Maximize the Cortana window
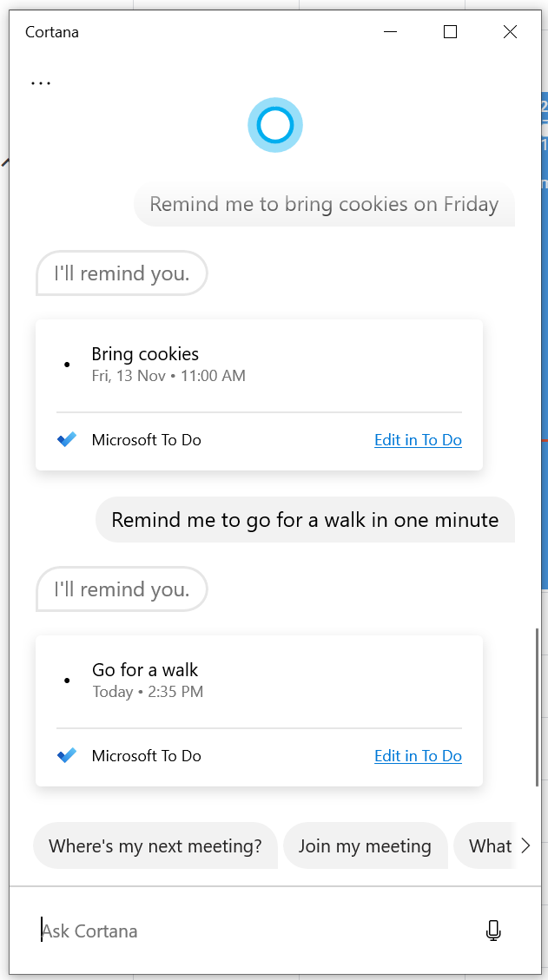Viewport: 548px width, 980px height. 450,32
